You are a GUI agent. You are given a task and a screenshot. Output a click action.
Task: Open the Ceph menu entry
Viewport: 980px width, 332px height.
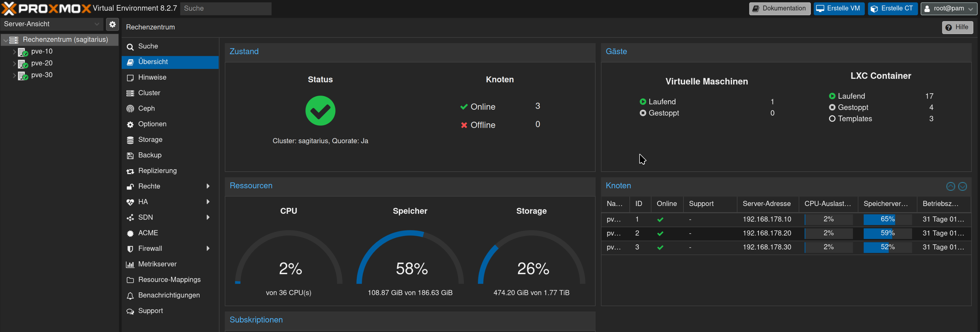pos(170,109)
